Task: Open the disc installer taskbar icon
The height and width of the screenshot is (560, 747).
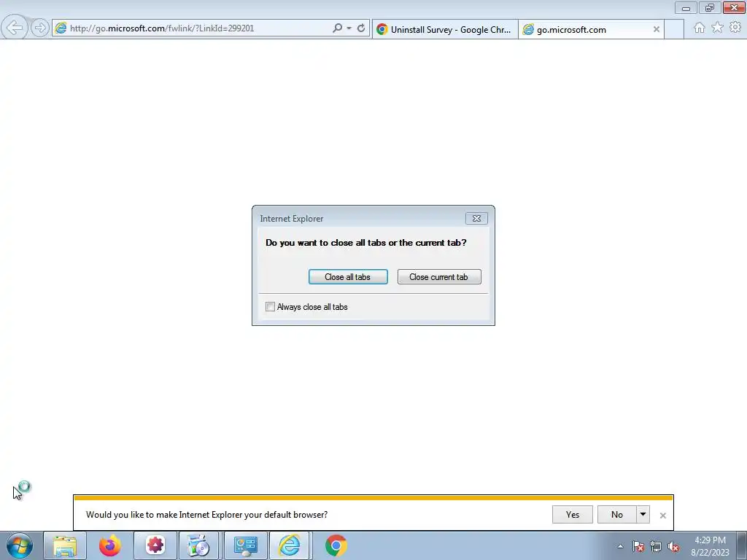Action: click(198, 545)
